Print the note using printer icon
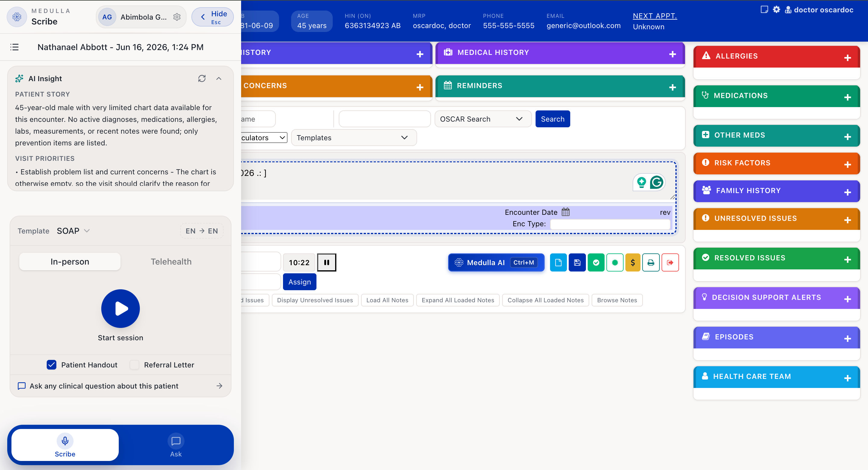The image size is (868, 470). click(651, 262)
